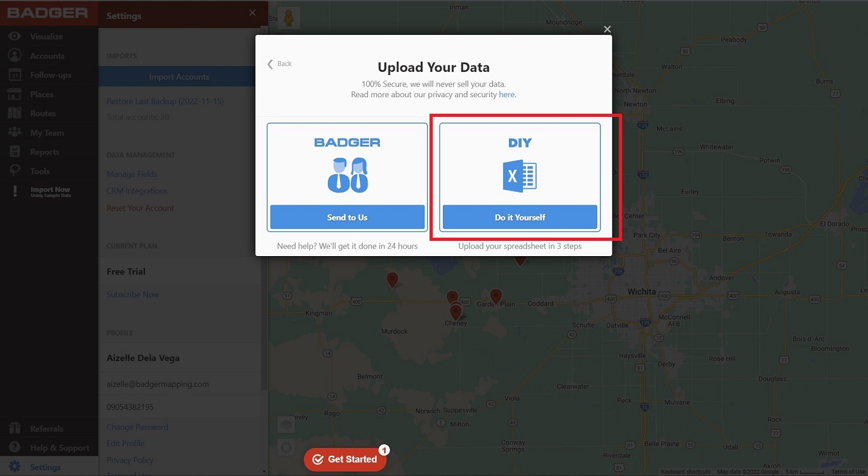Image resolution: width=868 pixels, height=476 pixels.
Task: Click 'Upload your spreadsheet in 3 steps' text
Action: tap(520, 246)
